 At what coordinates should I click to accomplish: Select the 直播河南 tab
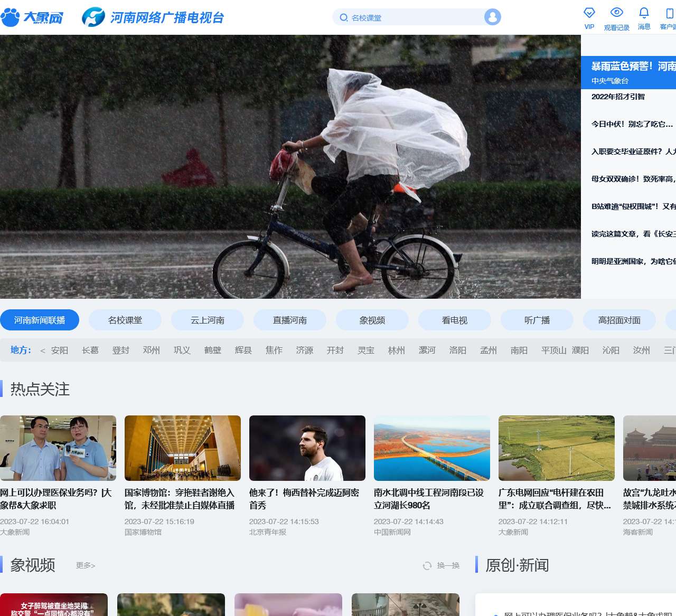(290, 320)
